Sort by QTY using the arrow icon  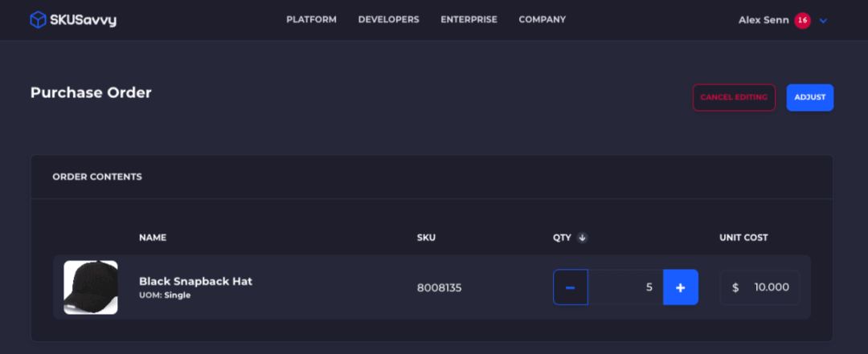coord(582,238)
